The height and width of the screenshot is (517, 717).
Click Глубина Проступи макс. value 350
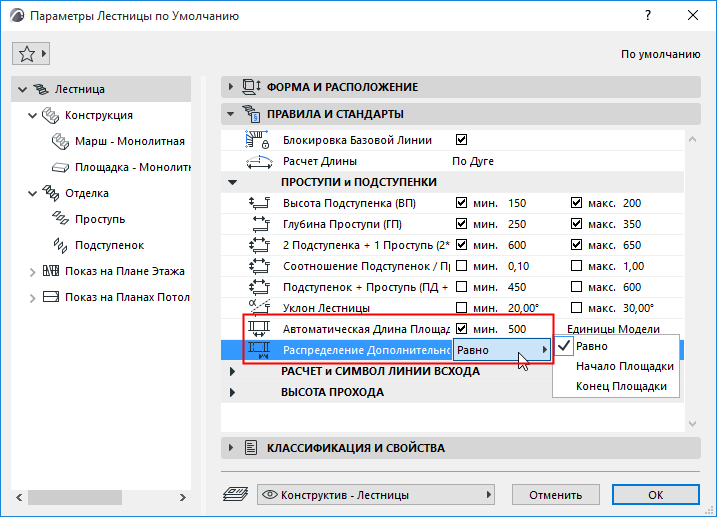pos(632,224)
